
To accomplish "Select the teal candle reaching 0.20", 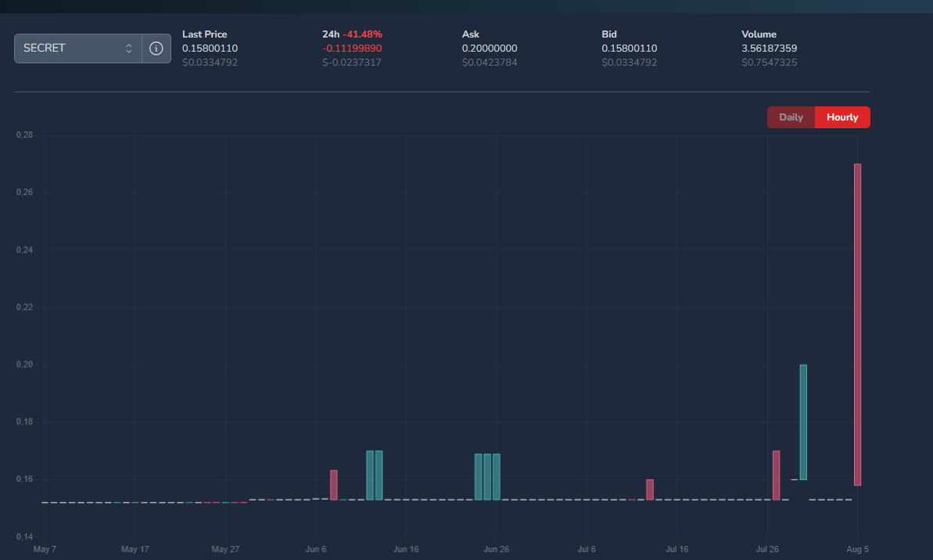I will [803, 422].
